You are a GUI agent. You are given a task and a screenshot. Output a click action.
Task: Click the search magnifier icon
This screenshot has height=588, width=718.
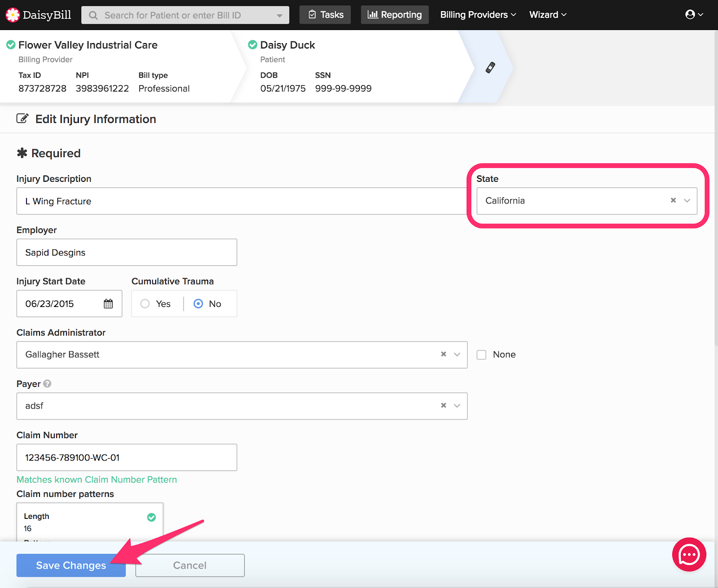pos(93,15)
